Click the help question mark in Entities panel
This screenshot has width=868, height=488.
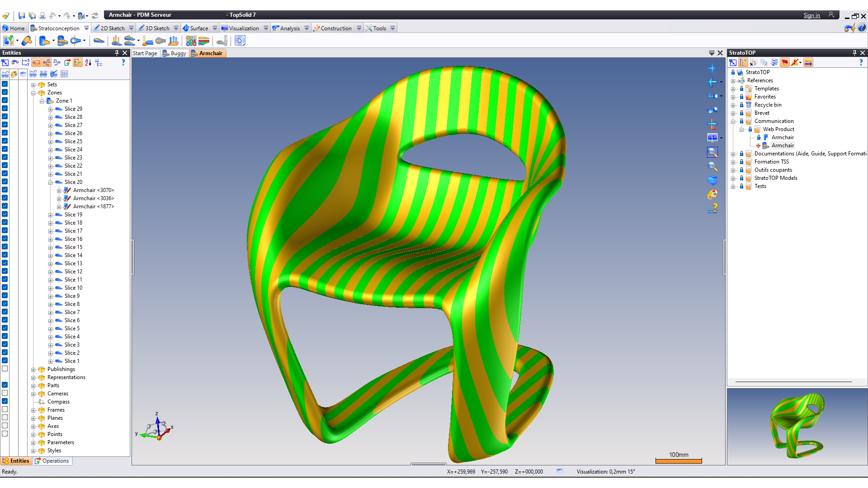123,63
